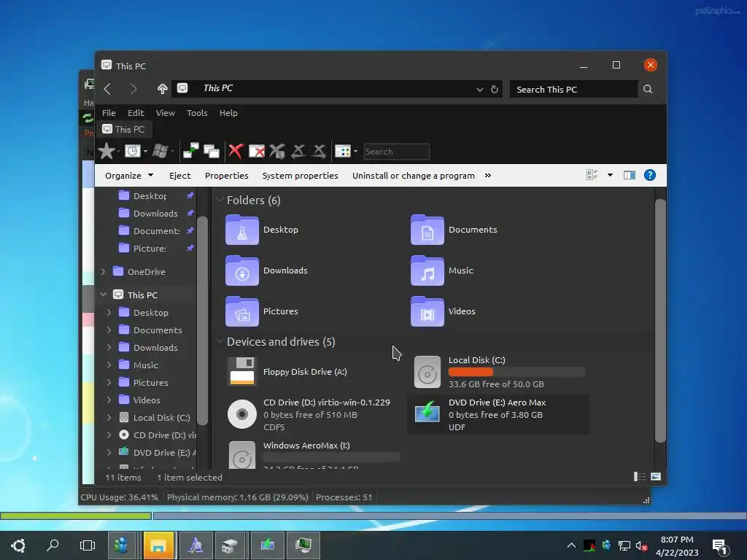Expand OneDrive in navigation tree
The width and height of the screenshot is (747, 560).
pyautogui.click(x=104, y=272)
